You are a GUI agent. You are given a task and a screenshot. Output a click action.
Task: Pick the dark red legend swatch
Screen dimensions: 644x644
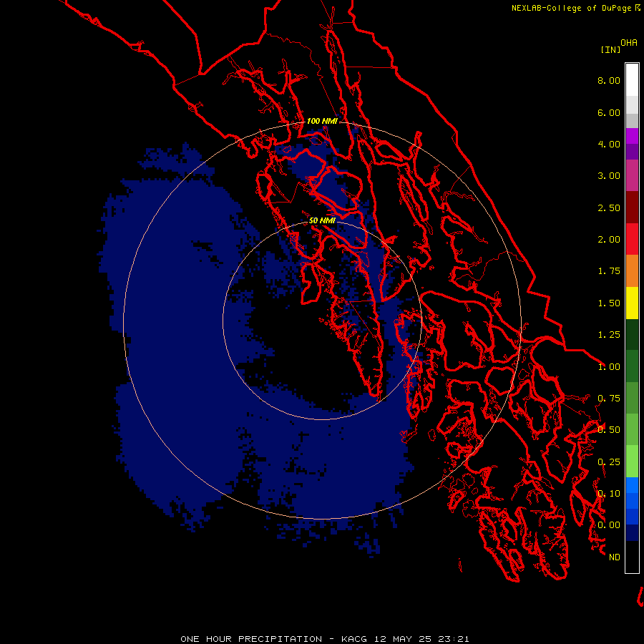632,208
